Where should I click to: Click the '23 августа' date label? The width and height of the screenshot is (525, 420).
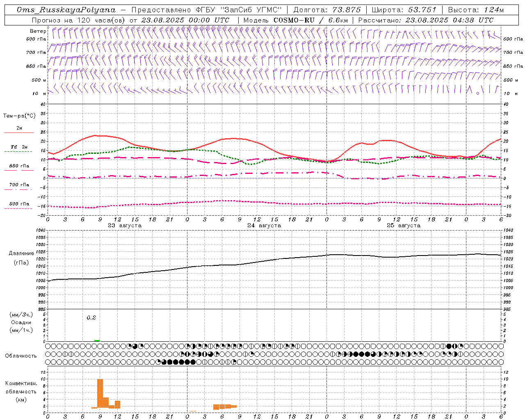125,226
